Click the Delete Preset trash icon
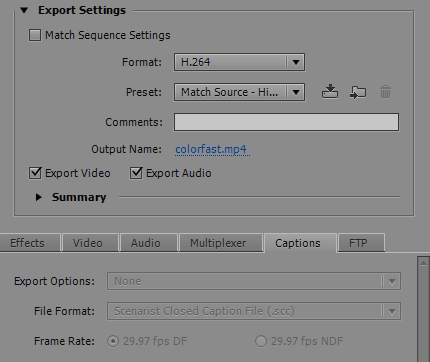This screenshot has width=430, height=362. [385, 92]
